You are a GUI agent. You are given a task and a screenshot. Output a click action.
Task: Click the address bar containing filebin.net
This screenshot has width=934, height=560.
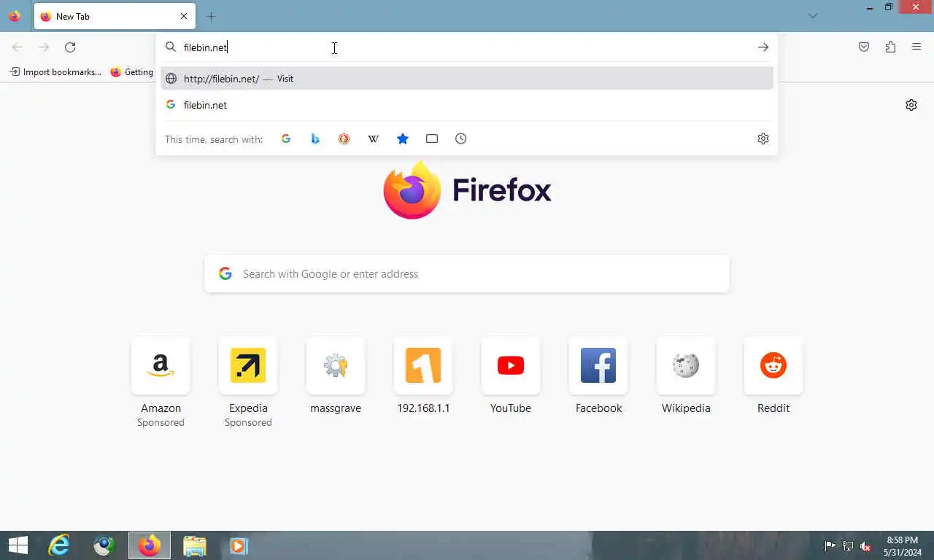[x=467, y=47]
